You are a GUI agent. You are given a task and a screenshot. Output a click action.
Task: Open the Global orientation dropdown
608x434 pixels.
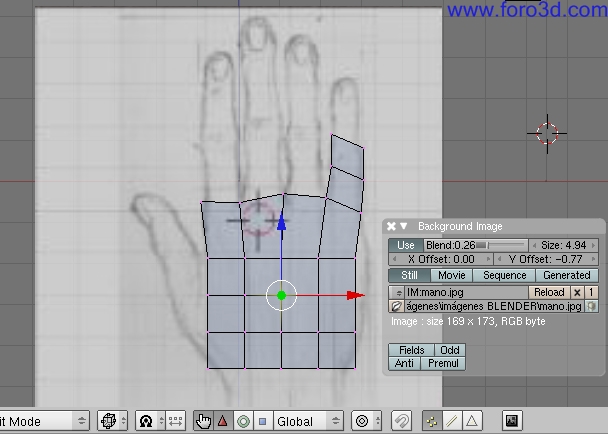click(308, 421)
